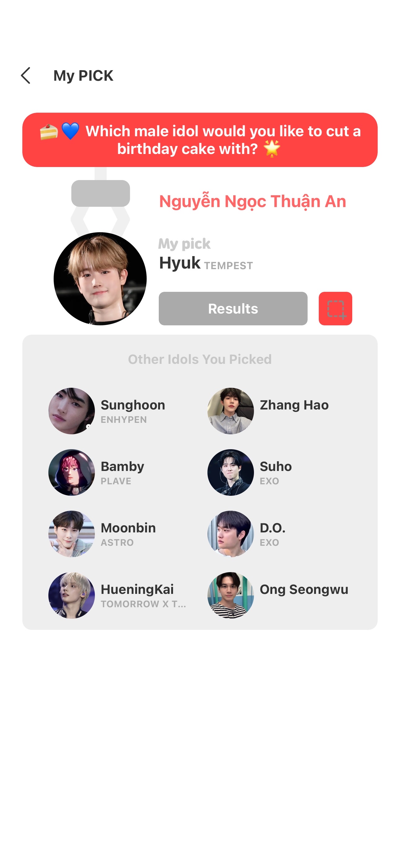
Task: Tap the D.O. EXO name text
Action: click(x=272, y=534)
